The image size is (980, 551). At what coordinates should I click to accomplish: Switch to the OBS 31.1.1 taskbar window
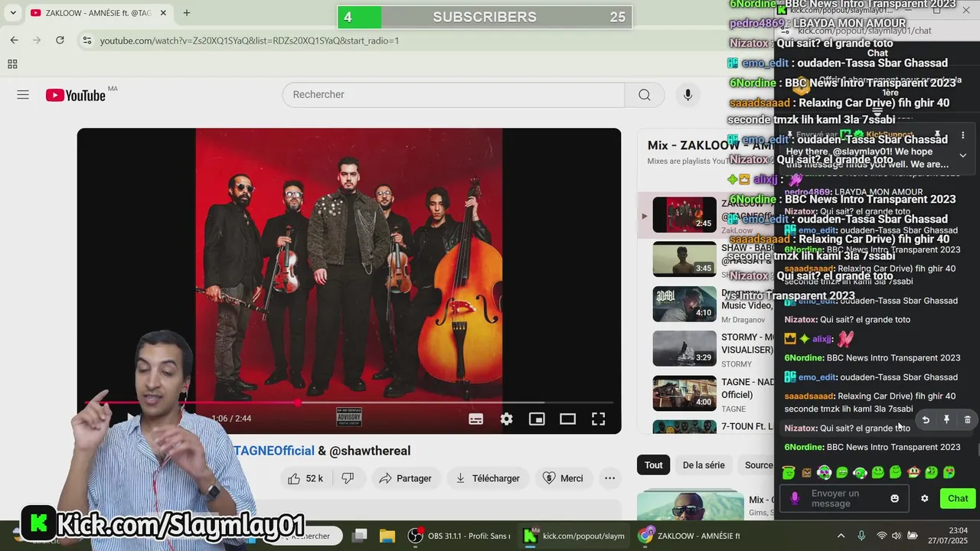(458, 536)
